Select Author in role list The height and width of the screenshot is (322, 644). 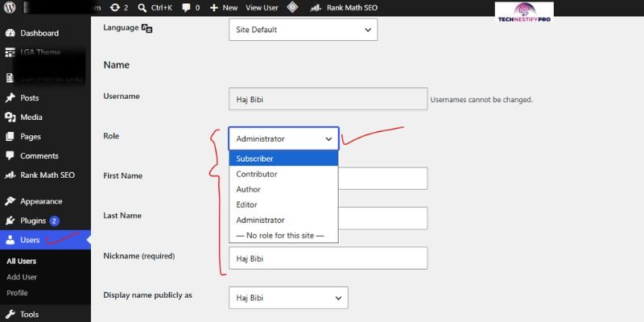(x=283, y=189)
